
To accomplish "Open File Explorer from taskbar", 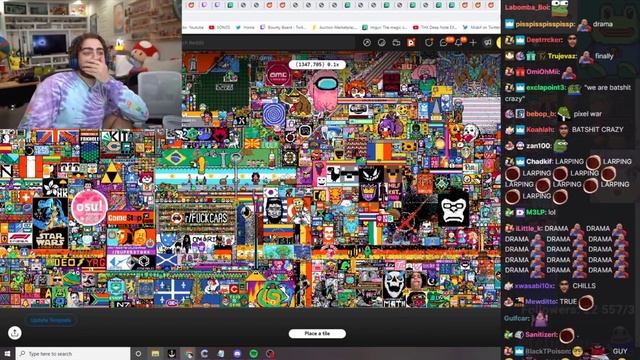I will [155, 353].
